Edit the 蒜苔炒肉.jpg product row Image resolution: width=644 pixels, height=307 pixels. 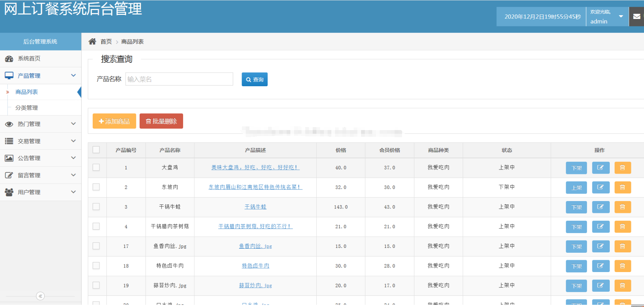[x=600, y=286]
